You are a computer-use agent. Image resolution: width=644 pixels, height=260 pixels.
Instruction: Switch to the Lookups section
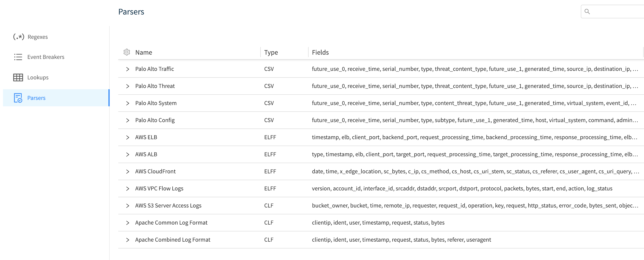(38, 77)
